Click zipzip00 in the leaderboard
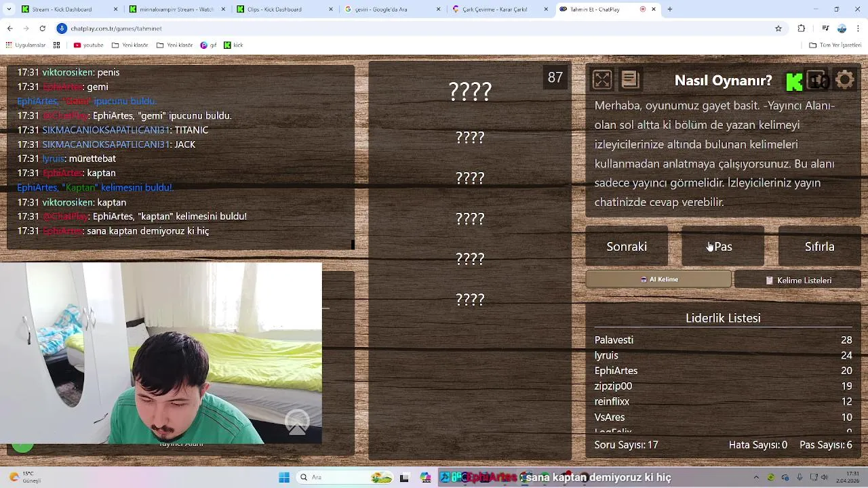This screenshot has height=488, width=868. point(613,386)
